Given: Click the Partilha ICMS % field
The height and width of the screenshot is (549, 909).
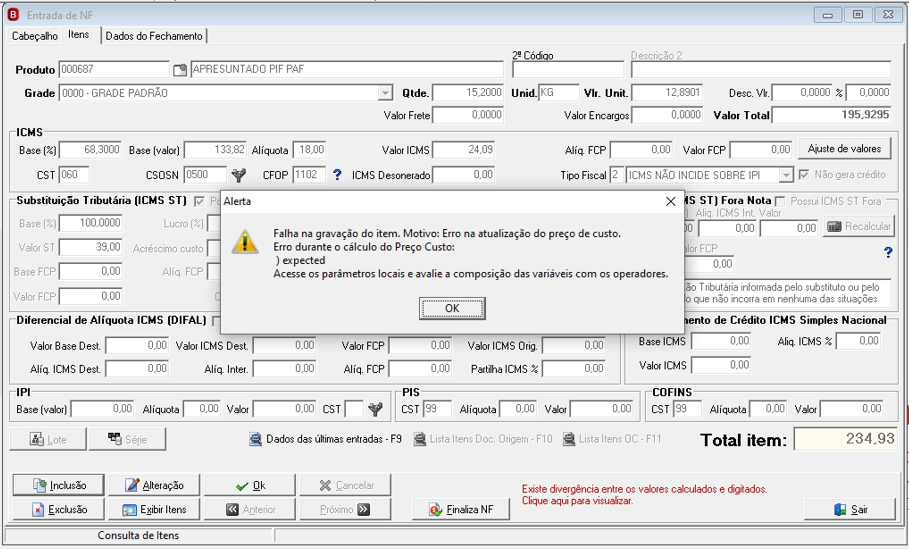Looking at the screenshot, I should 574,369.
